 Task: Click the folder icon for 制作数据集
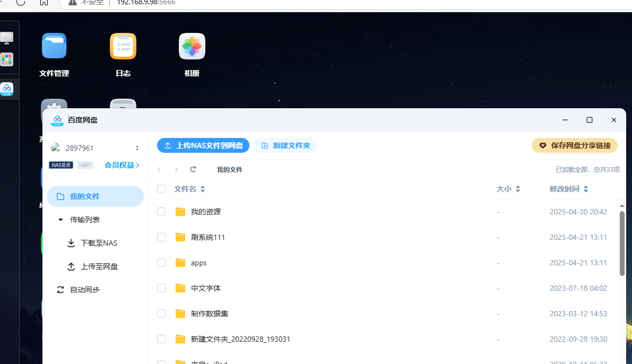click(180, 314)
